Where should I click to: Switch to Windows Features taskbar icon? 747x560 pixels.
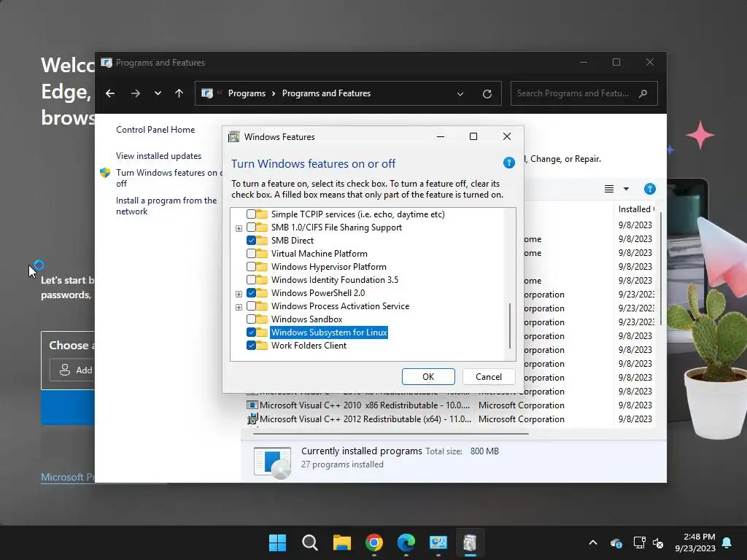(x=471, y=542)
